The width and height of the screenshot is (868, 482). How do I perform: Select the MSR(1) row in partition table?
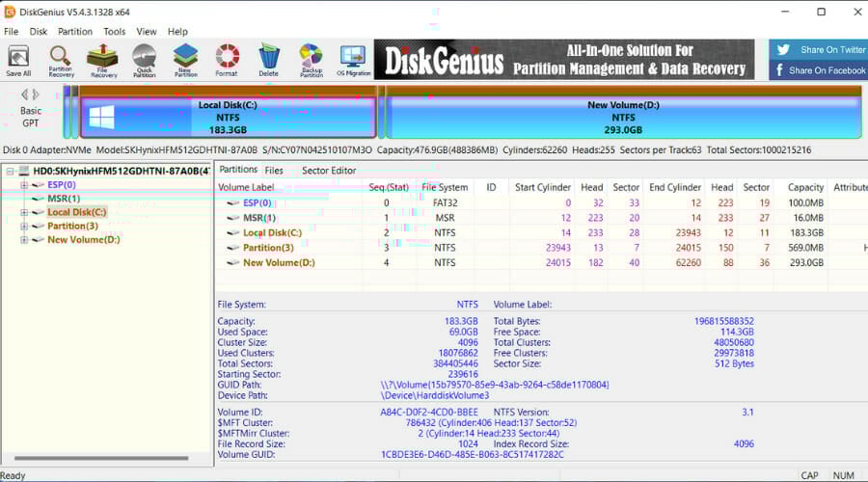pyautogui.click(x=541, y=218)
